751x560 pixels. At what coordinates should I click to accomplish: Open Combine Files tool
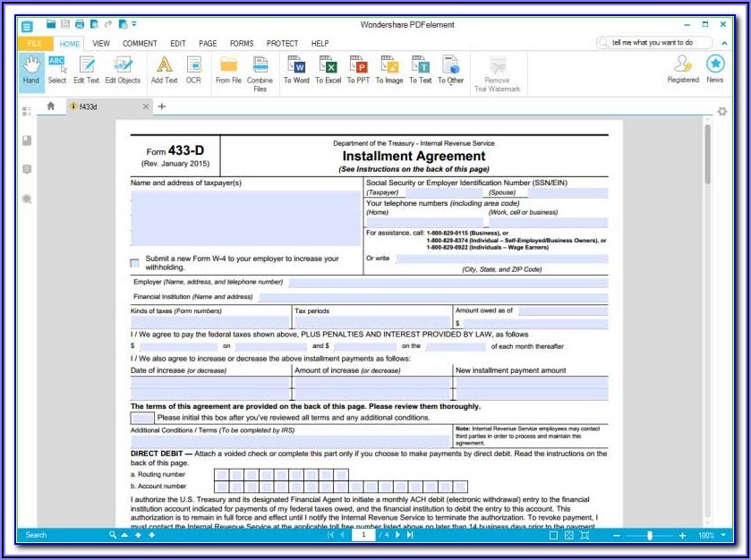(260, 72)
